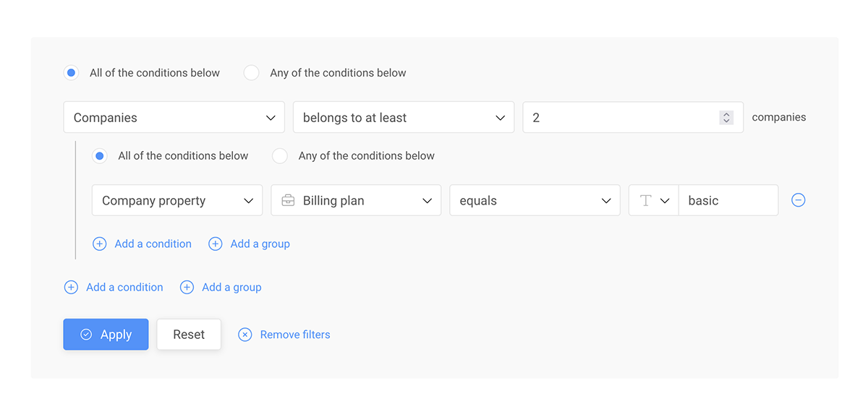868x409 pixels.
Task: Click the minus icon to remove the condition row
Action: pyautogui.click(x=799, y=200)
